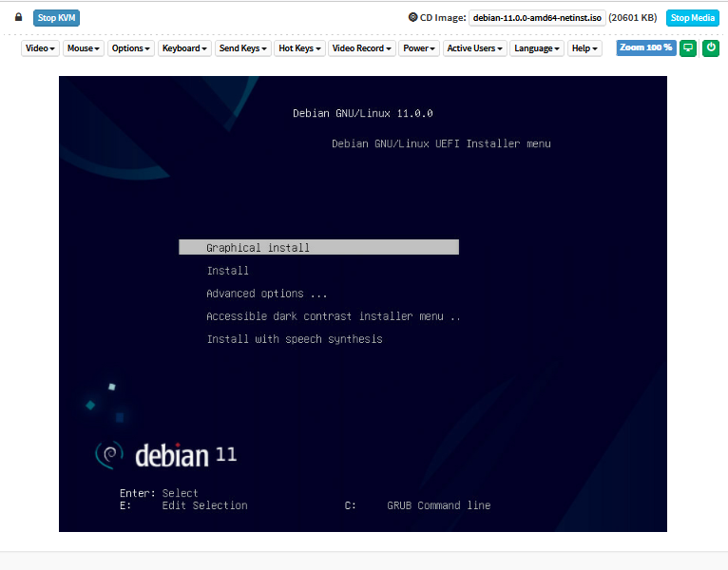Click the CD image filename field
Screen dimensions: 728x570
click(537, 18)
